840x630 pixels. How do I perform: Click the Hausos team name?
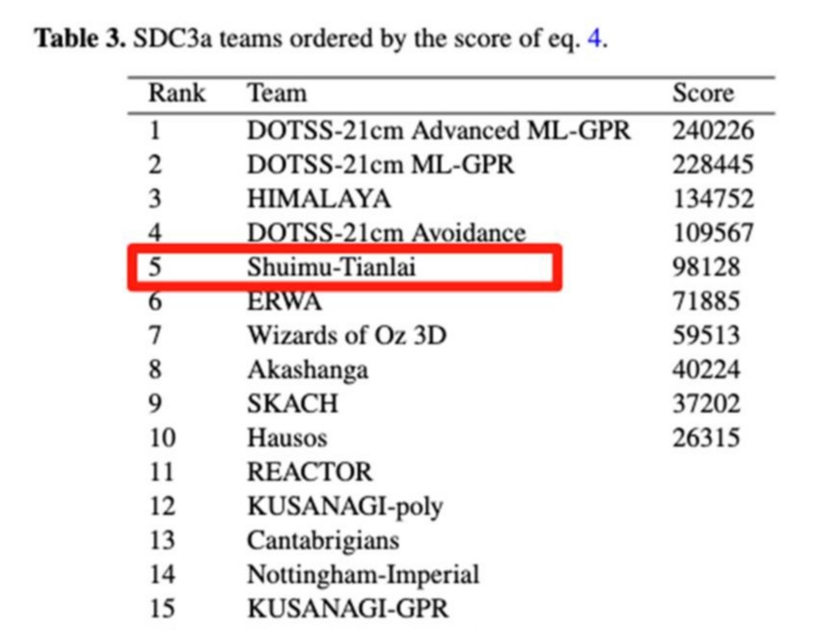(286, 438)
